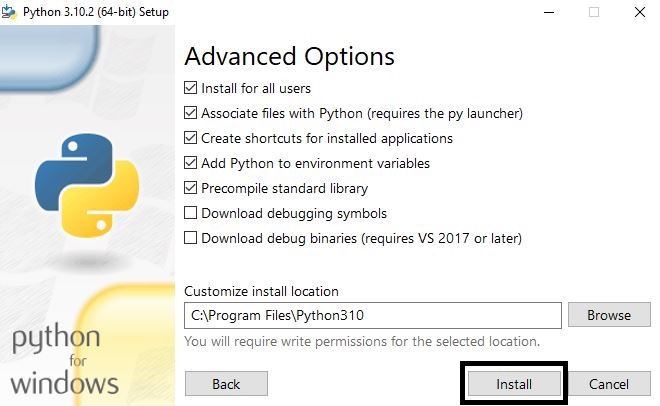
Task: Check "Download debug binaries" option
Action: (x=190, y=238)
